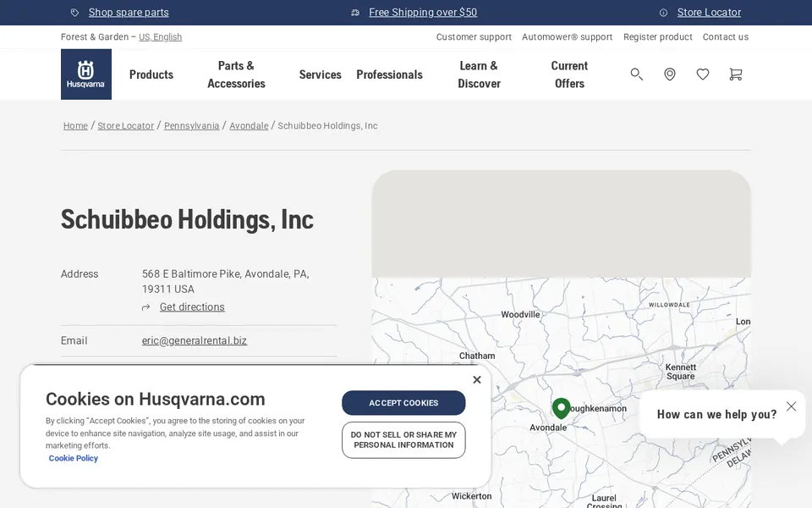The height and width of the screenshot is (508, 812).
Task: Click the Husqvarna logo
Action: 86,75
